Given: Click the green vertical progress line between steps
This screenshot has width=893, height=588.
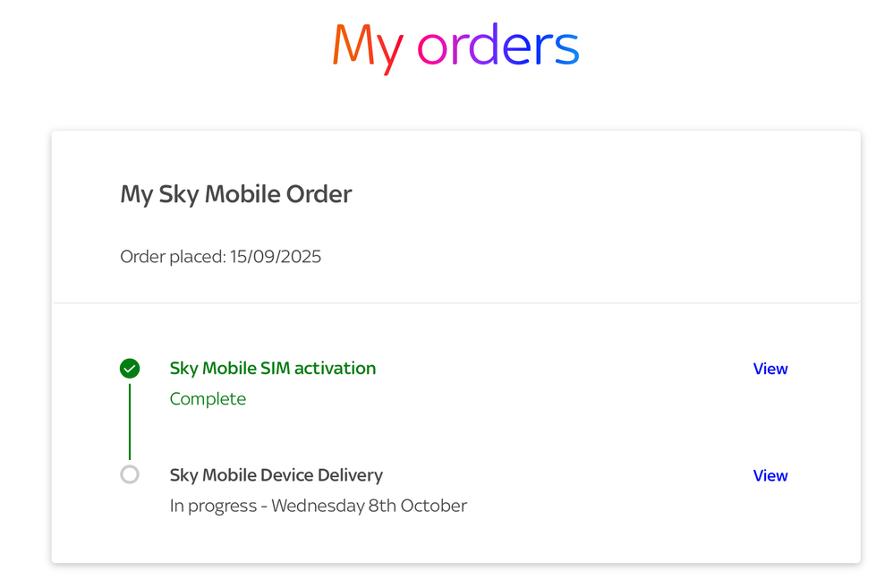Looking at the screenshot, I should click(x=130, y=421).
